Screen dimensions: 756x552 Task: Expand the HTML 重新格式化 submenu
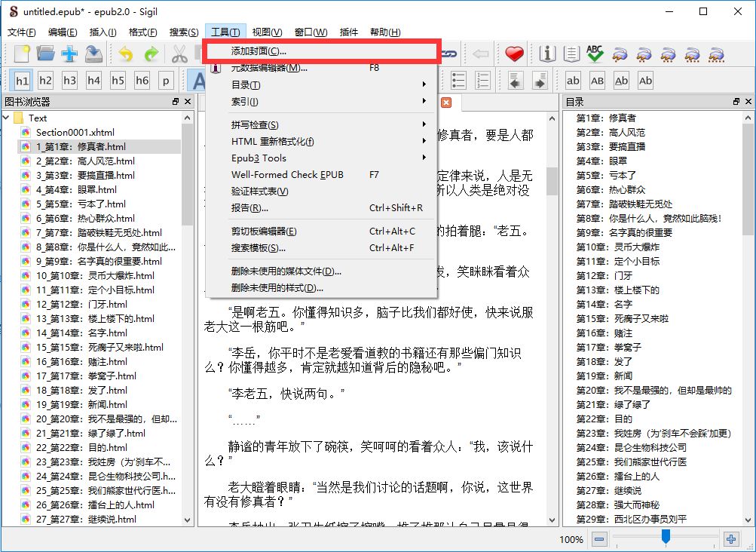(320, 141)
